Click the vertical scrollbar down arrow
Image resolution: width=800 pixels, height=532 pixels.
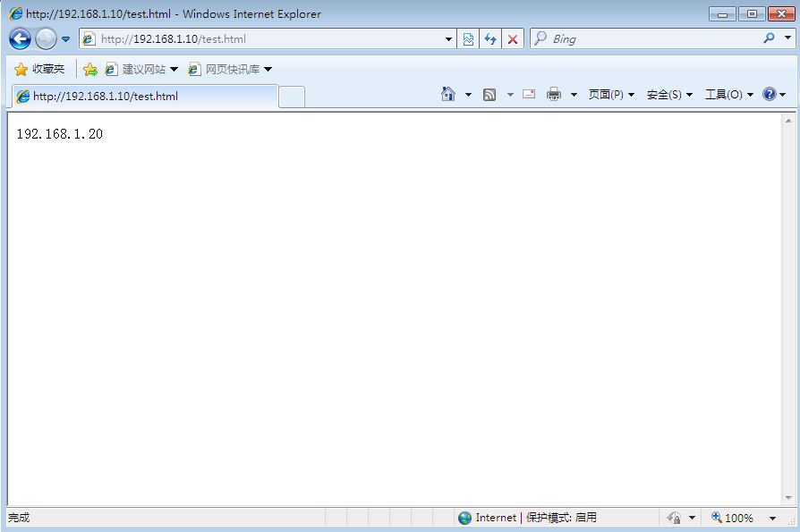click(788, 498)
